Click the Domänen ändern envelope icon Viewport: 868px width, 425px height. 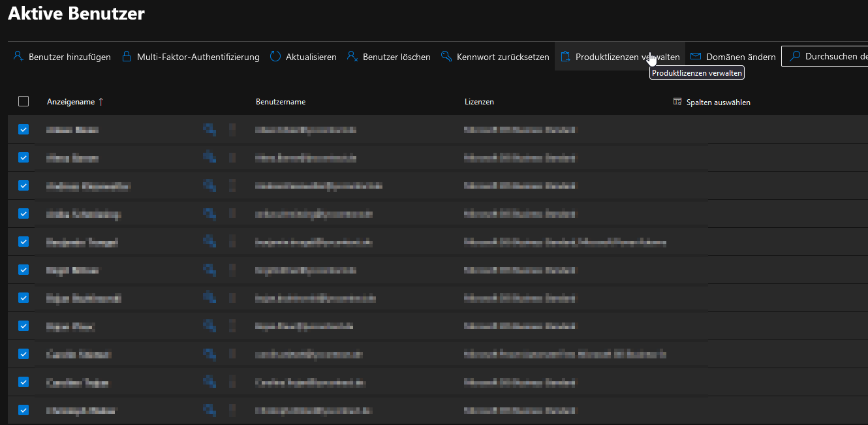pos(696,57)
